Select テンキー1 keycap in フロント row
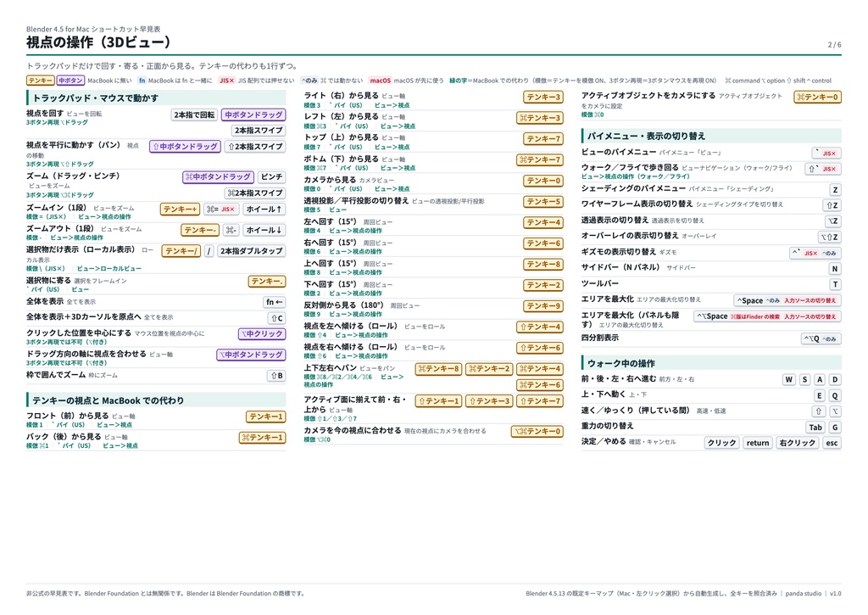The height and width of the screenshot is (615, 868). tap(265, 417)
